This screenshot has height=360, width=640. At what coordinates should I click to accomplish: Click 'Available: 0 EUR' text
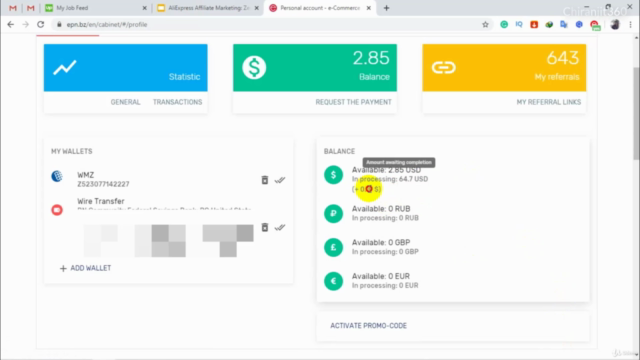pos(381,276)
